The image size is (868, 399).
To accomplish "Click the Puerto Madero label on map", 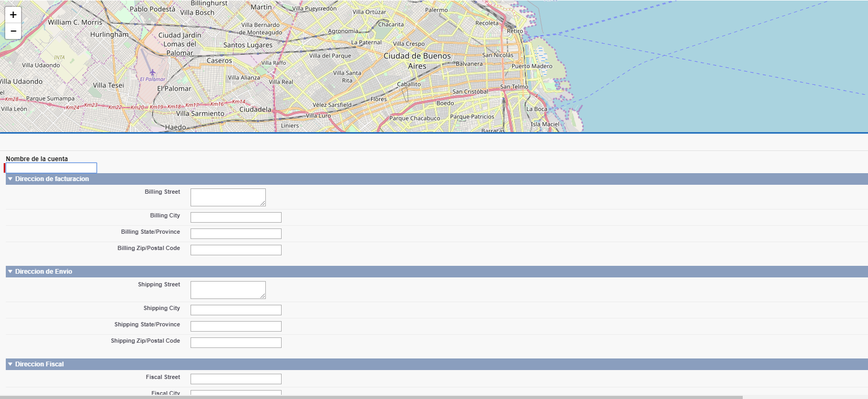I will click(x=532, y=66).
